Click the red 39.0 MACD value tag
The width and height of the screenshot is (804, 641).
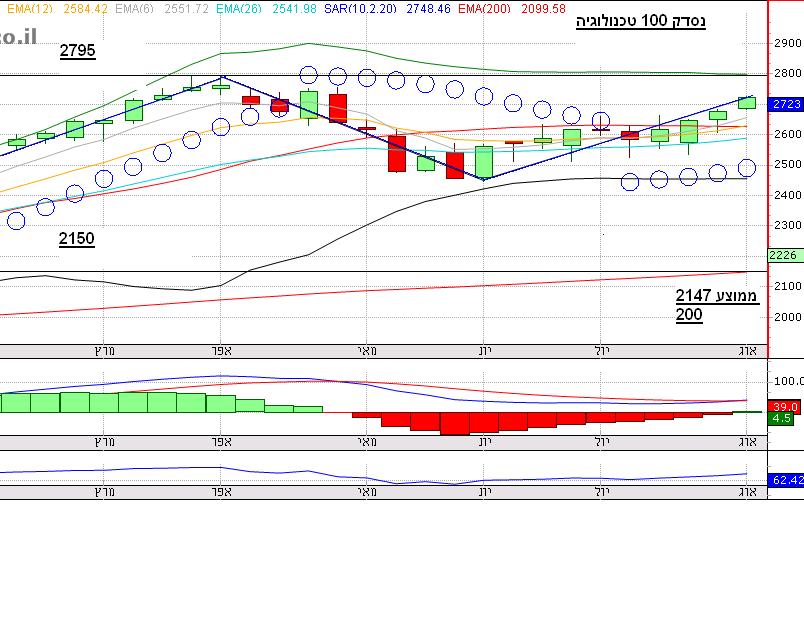(x=783, y=406)
